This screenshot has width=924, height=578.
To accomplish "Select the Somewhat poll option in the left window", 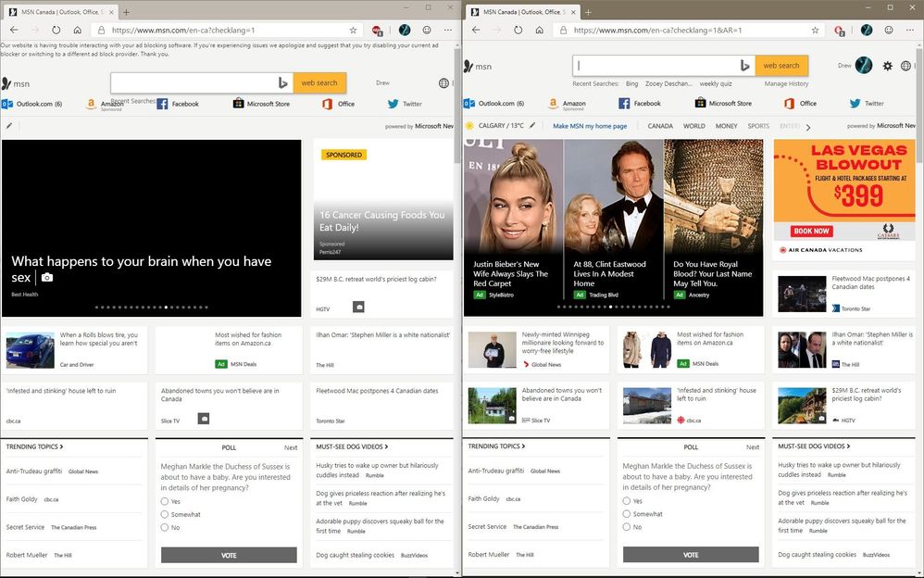I will [x=165, y=514].
